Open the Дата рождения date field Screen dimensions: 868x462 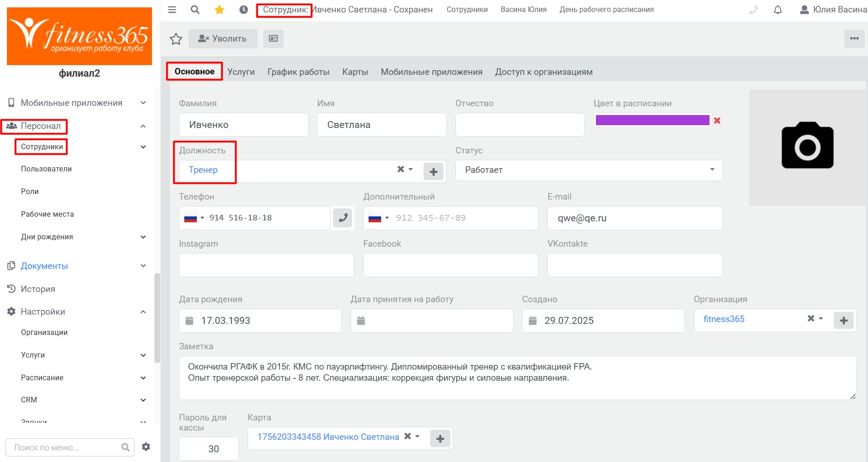coord(260,321)
